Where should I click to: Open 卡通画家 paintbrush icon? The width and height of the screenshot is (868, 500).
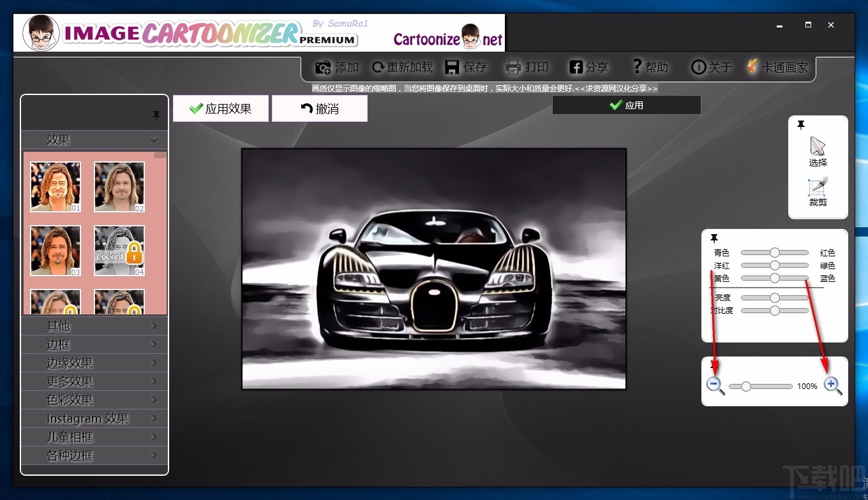click(753, 66)
